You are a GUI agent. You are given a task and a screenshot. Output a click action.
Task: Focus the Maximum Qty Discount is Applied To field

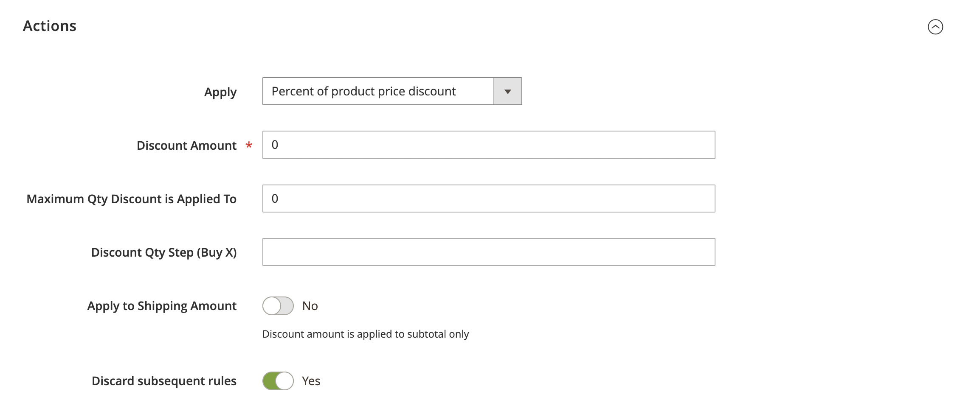(488, 199)
